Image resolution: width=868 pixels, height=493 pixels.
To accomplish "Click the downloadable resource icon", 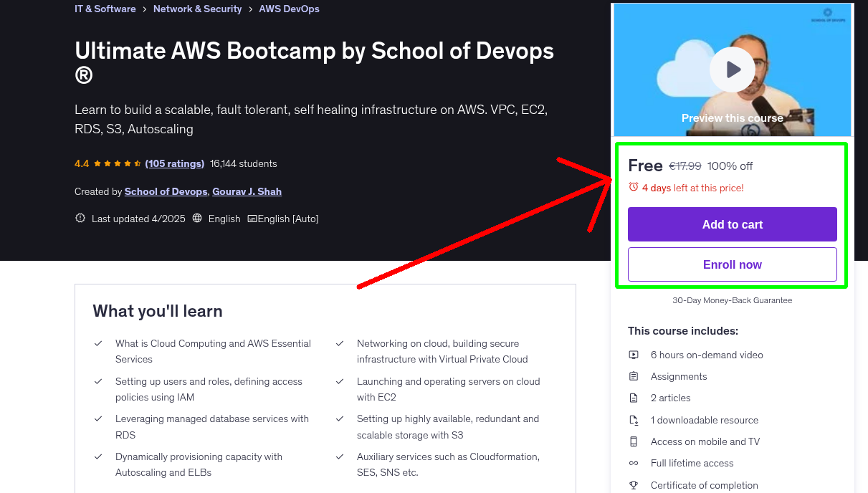I will (x=634, y=419).
